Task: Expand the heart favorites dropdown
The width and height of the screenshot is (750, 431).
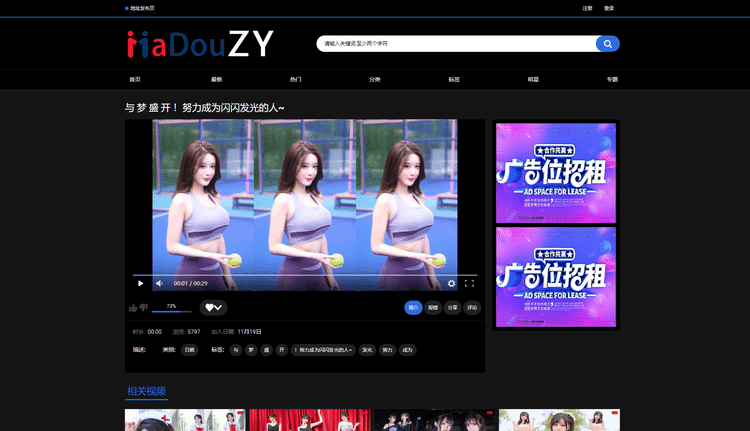Action: pos(212,308)
